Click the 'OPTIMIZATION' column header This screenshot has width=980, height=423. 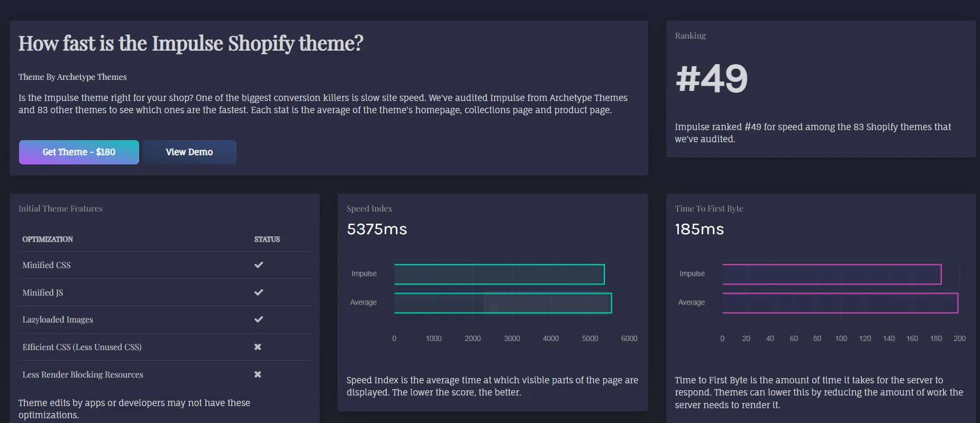(48, 240)
